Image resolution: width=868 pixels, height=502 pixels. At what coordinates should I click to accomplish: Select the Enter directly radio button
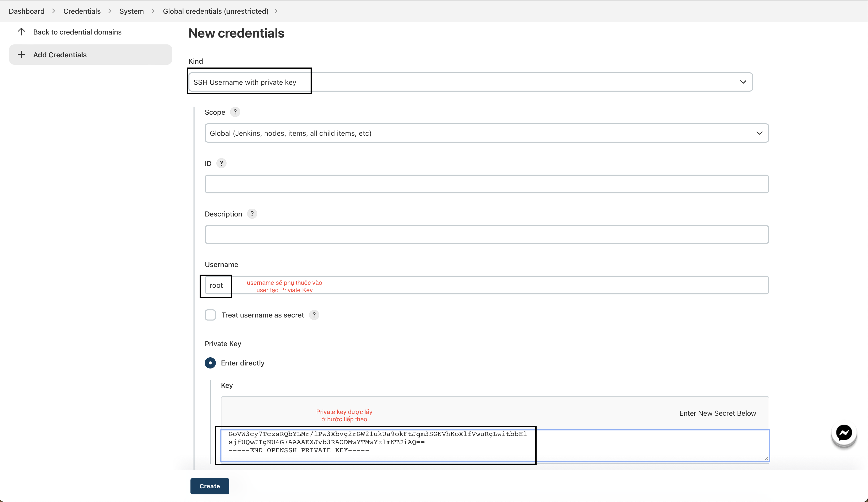pyautogui.click(x=210, y=363)
